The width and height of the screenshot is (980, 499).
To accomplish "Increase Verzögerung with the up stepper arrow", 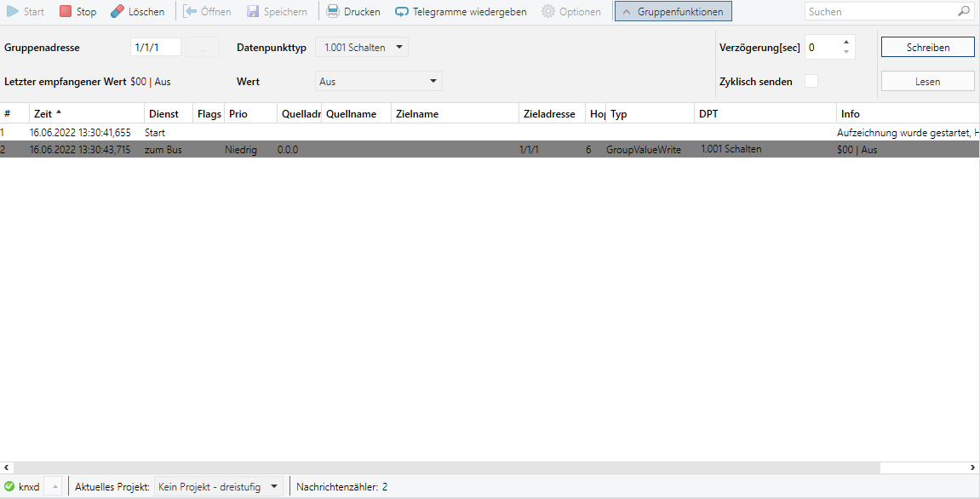I will 846,42.
